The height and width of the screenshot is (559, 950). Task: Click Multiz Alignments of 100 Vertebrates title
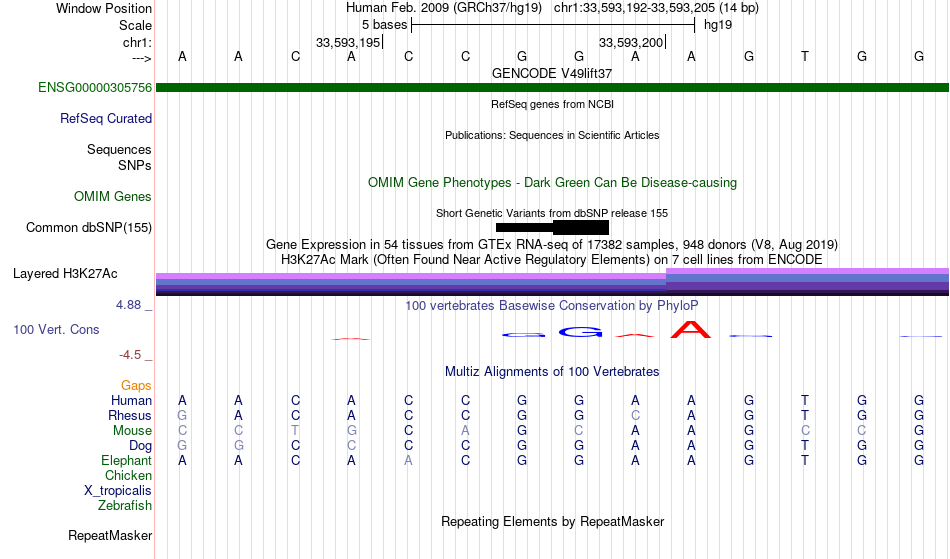click(552, 371)
